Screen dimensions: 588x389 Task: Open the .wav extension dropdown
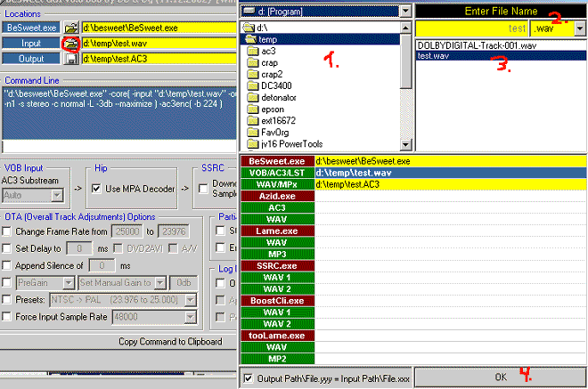click(581, 28)
